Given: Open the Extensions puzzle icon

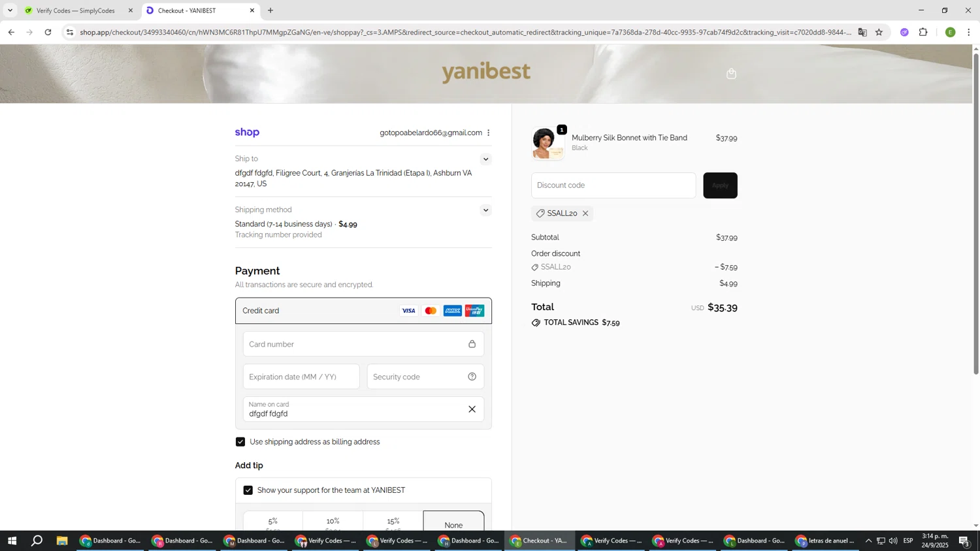Looking at the screenshot, I should point(923,32).
